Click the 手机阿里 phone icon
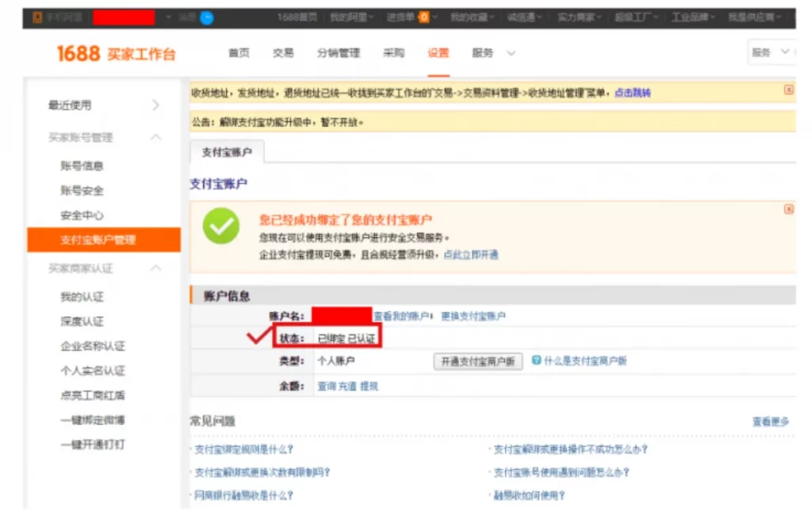812x520 pixels. (37, 17)
